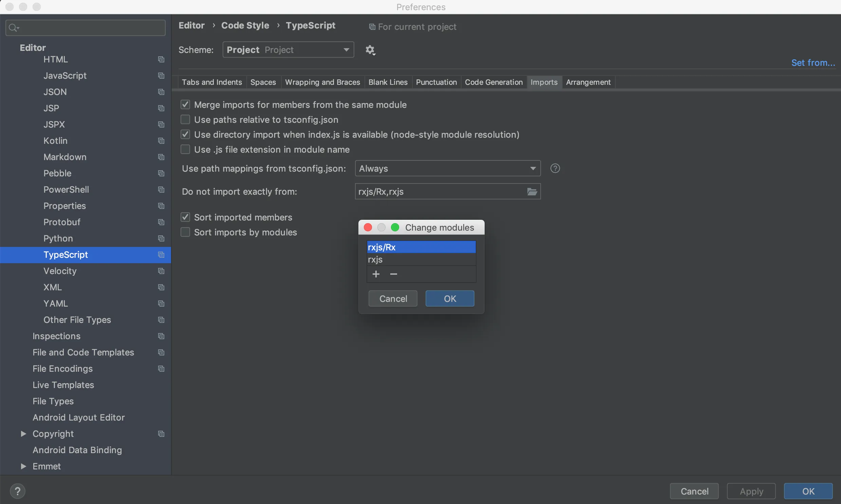The width and height of the screenshot is (841, 504).
Task: Open the Scheme Project dropdown
Action: coord(288,50)
